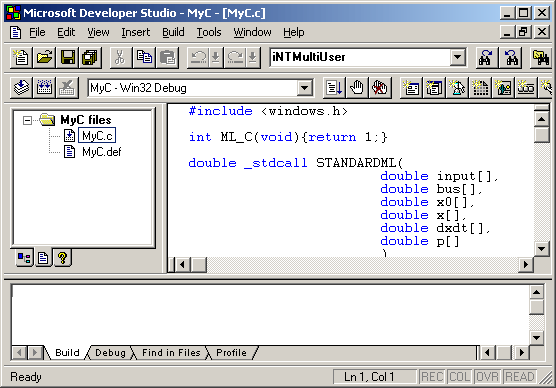This screenshot has width=556, height=388.
Task: Open the iNTMultiUser find dropdown arrow
Action: (x=458, y=57)
